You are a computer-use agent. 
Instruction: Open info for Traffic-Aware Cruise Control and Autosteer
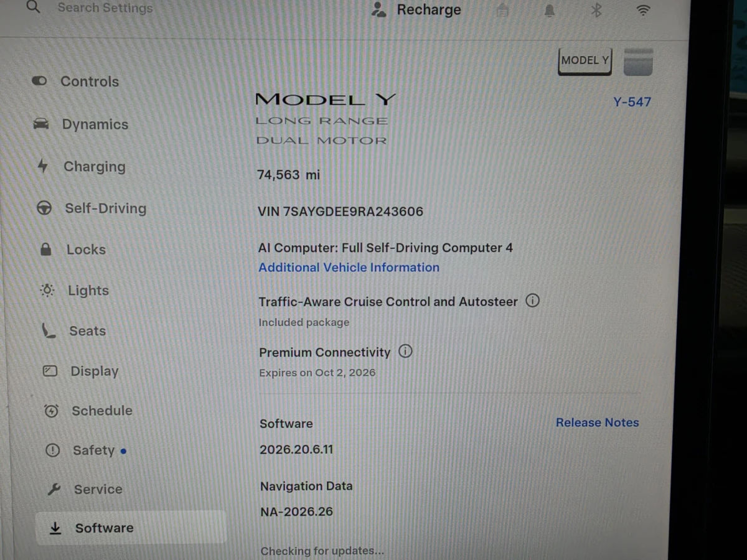click(532, 301)
